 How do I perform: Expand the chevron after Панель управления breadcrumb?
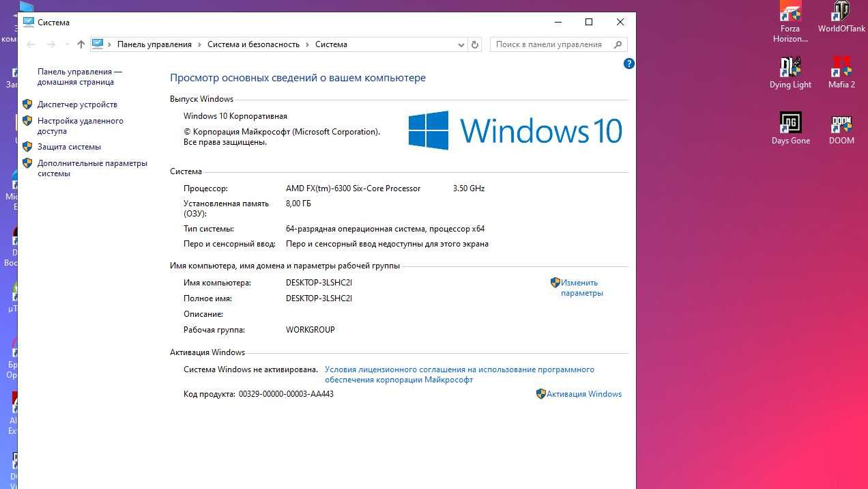click(200, 44)
